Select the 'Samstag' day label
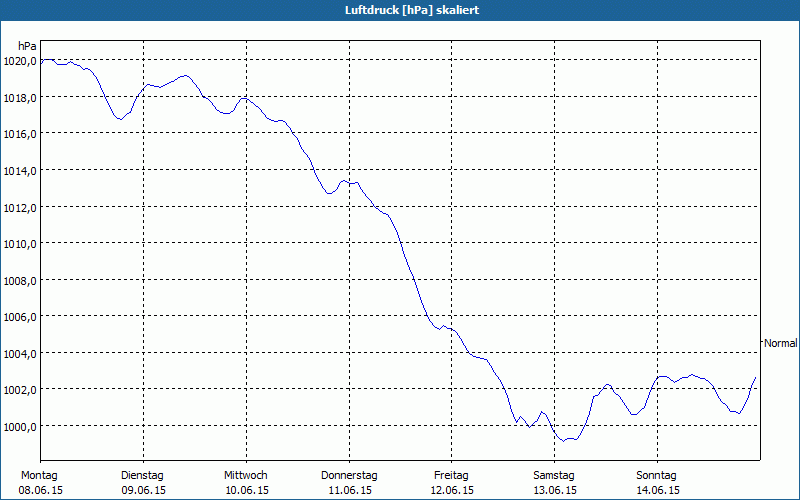This screenshot has width=800, height=500. pos(554,476)
